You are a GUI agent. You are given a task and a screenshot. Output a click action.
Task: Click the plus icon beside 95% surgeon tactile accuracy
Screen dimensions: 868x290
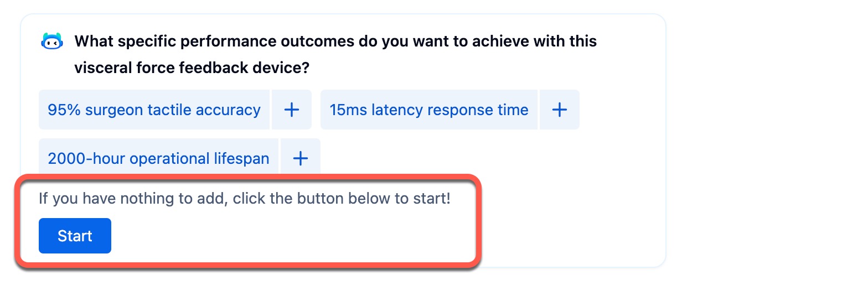point(292,110)
